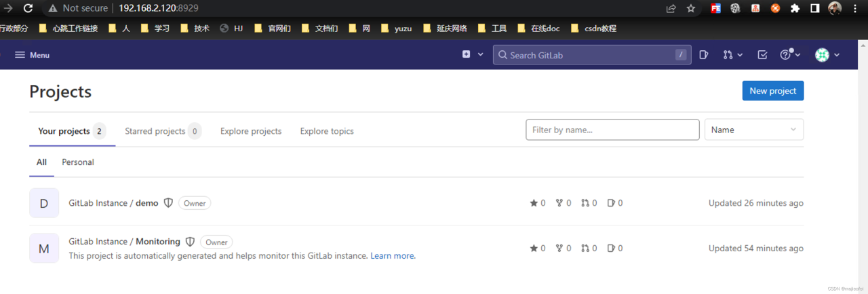Open the Name sort dropdown

pyautogui.click(x=754, y=130)
